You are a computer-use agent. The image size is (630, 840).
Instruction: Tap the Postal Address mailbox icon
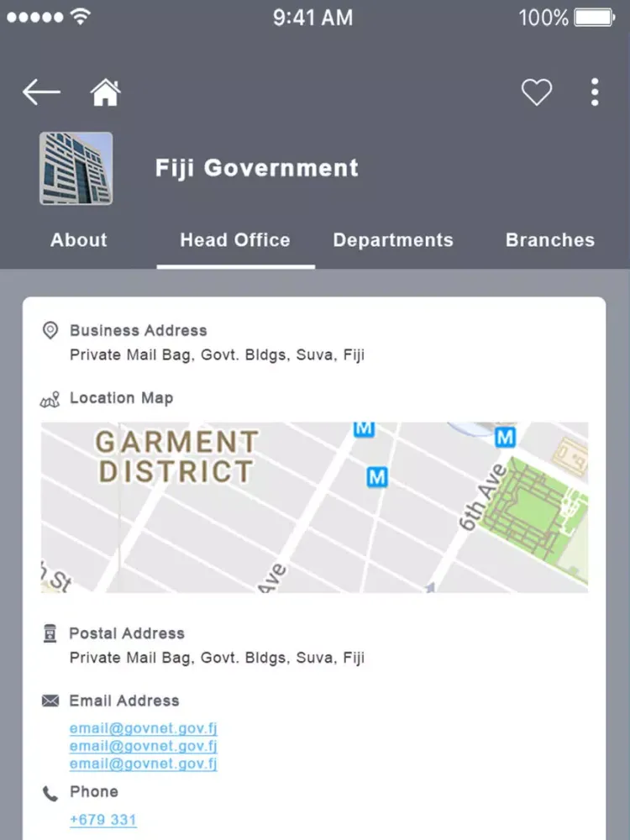(50, 633)
